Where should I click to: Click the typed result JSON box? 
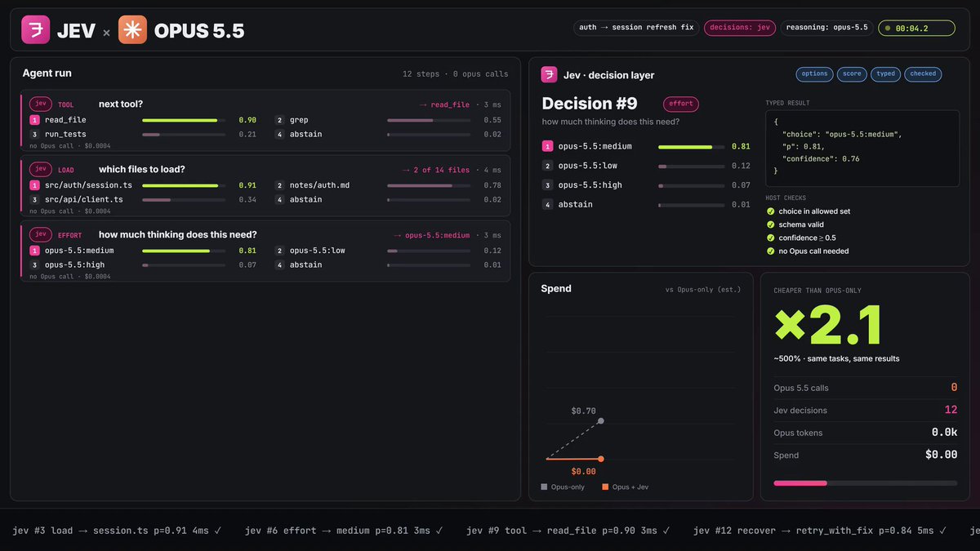coord(862,149)
